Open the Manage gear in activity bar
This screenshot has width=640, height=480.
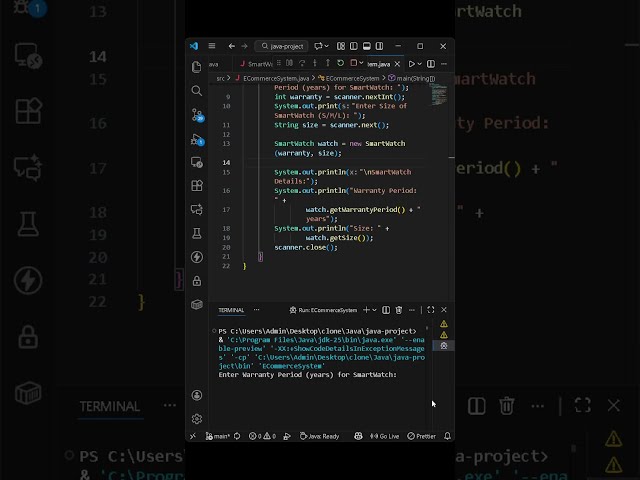(197, 419)
